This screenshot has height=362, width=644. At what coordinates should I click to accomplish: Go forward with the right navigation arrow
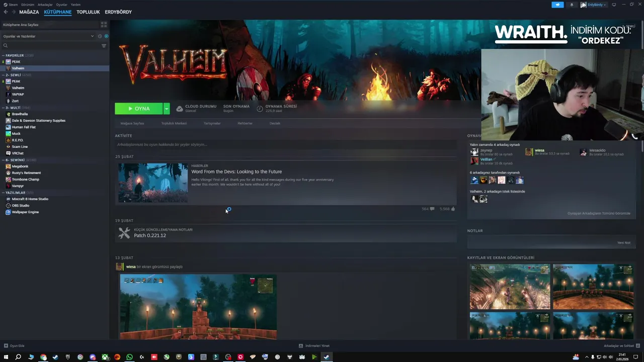pyautogui.click(x=13, y=12)
